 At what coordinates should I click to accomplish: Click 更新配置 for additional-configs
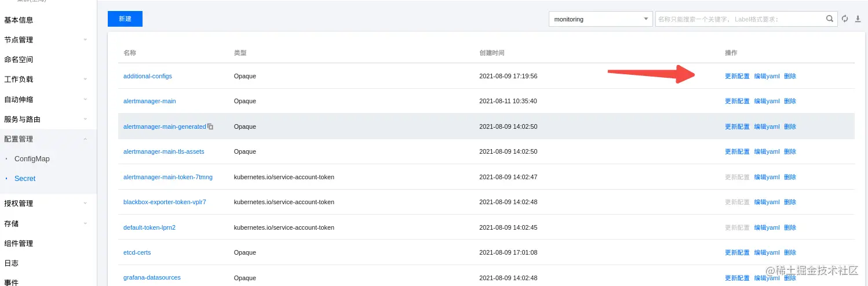[737, 76]
